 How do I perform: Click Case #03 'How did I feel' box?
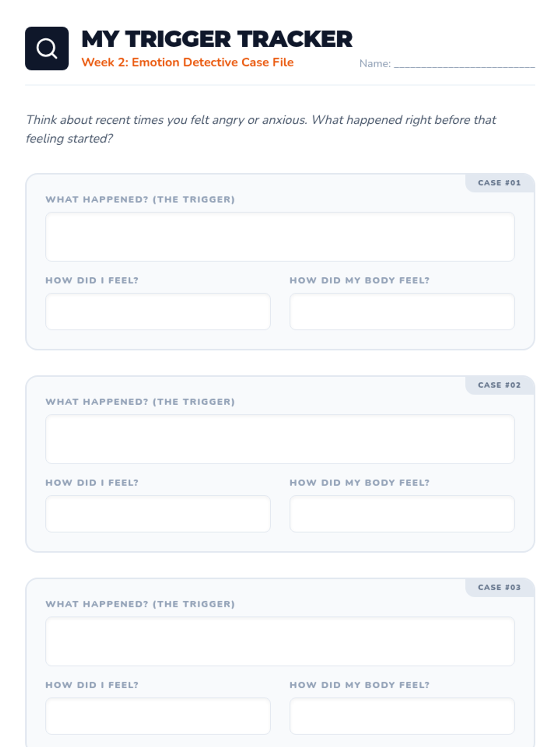coord(158,716)
